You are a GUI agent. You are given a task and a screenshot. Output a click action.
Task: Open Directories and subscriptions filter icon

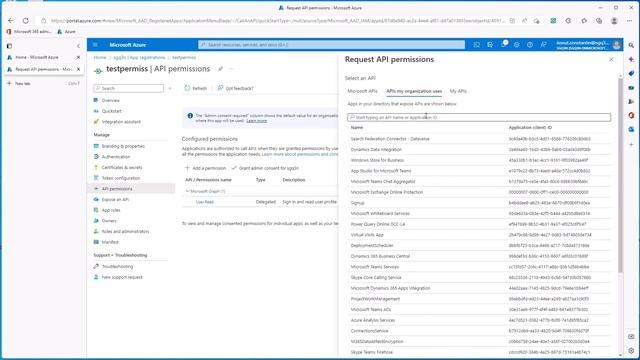pos(490,45)
